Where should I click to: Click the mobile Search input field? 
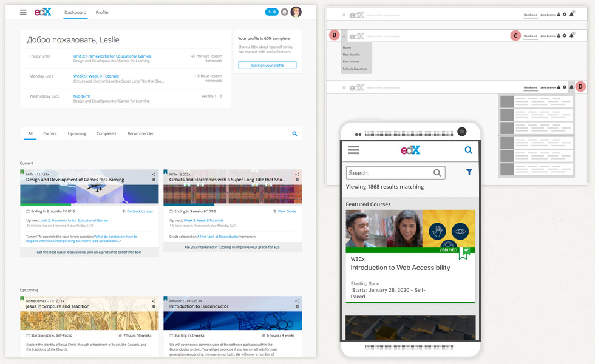pos(395,173)
